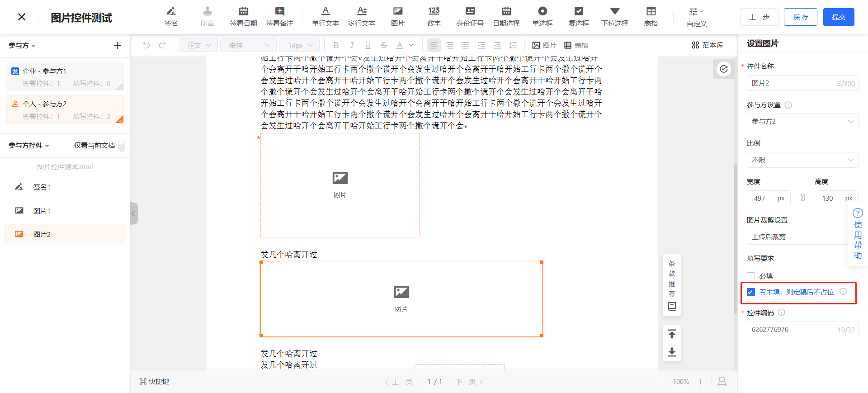Image resolution: width=868 pixels, height=393 pixels.
Task: Open 条款推荐 clause recommendation panel
Action: pyautogui.click(x=672, y=285)
